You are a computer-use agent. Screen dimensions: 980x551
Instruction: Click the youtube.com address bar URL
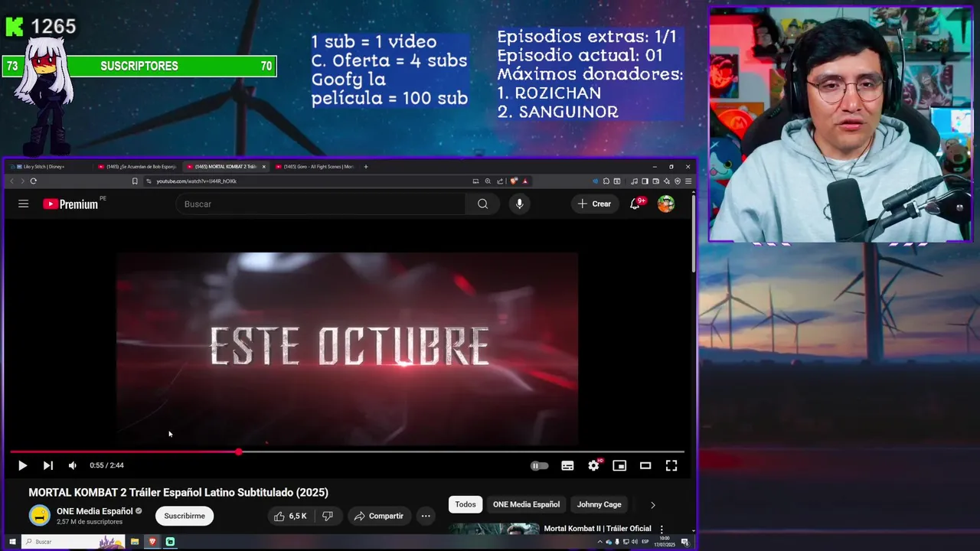tap(197, 181)
